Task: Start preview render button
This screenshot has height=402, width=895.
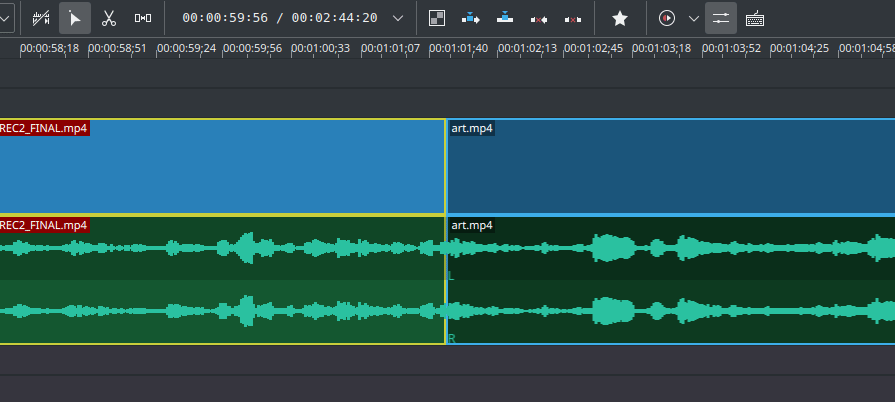Action: pyautogui.click(x=667, y=18)
